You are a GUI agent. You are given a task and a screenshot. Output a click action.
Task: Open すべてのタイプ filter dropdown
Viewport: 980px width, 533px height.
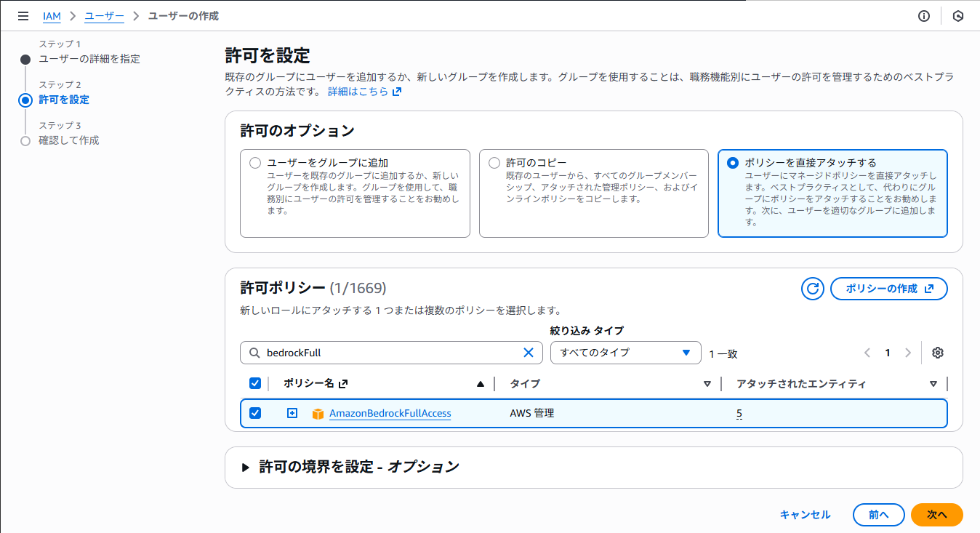(626, 353)
